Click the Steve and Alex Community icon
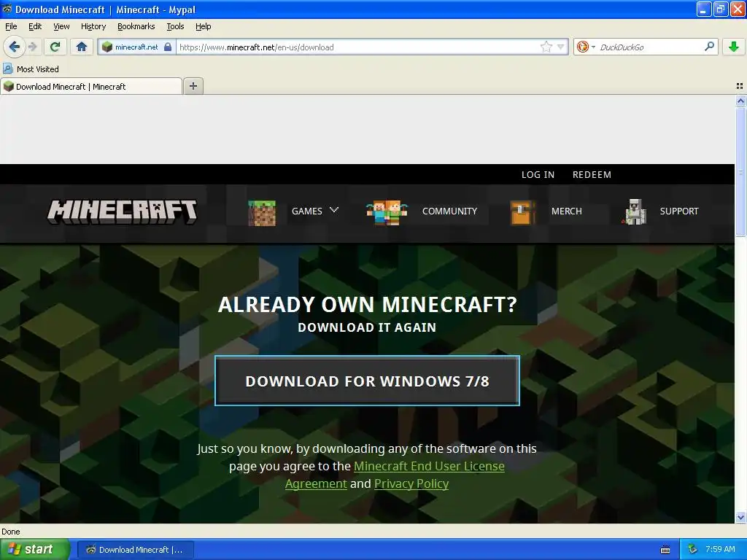747x560 pixels. click(x=387, y=212)
